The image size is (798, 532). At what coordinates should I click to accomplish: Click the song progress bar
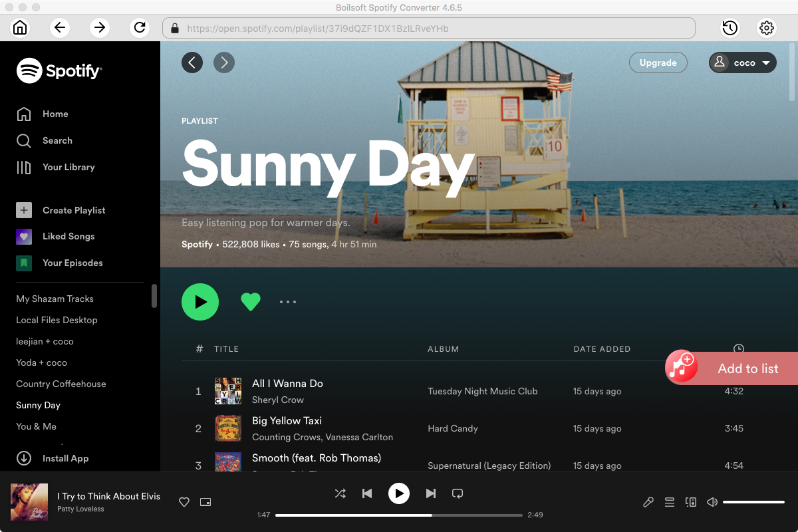[x=399, y=515]
